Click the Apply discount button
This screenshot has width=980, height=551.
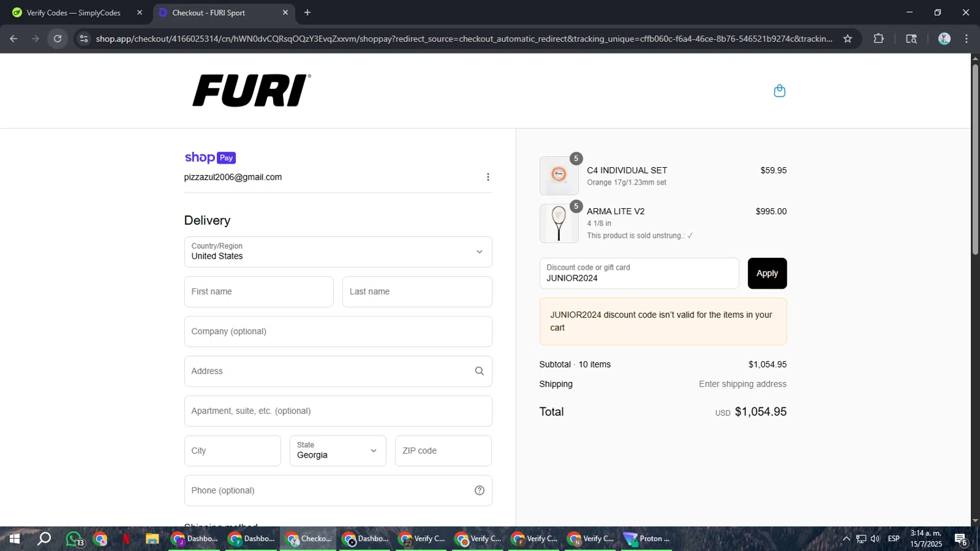click(x=767, y=274)
